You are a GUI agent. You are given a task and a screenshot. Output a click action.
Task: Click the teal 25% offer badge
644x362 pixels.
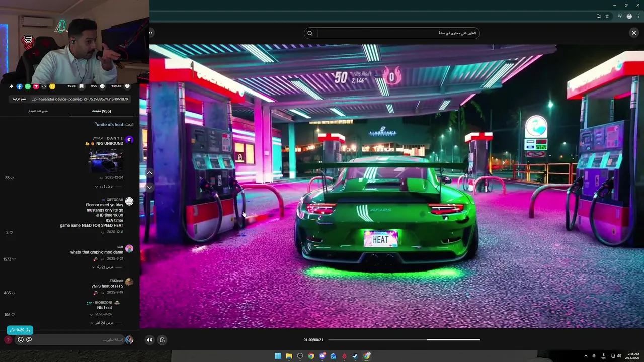click(20, 330)
